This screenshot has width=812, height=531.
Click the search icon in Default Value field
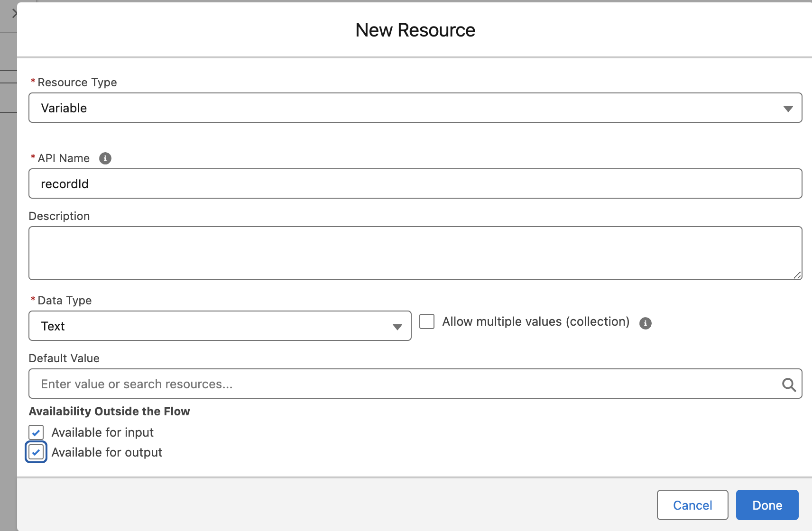click(789, 384)
